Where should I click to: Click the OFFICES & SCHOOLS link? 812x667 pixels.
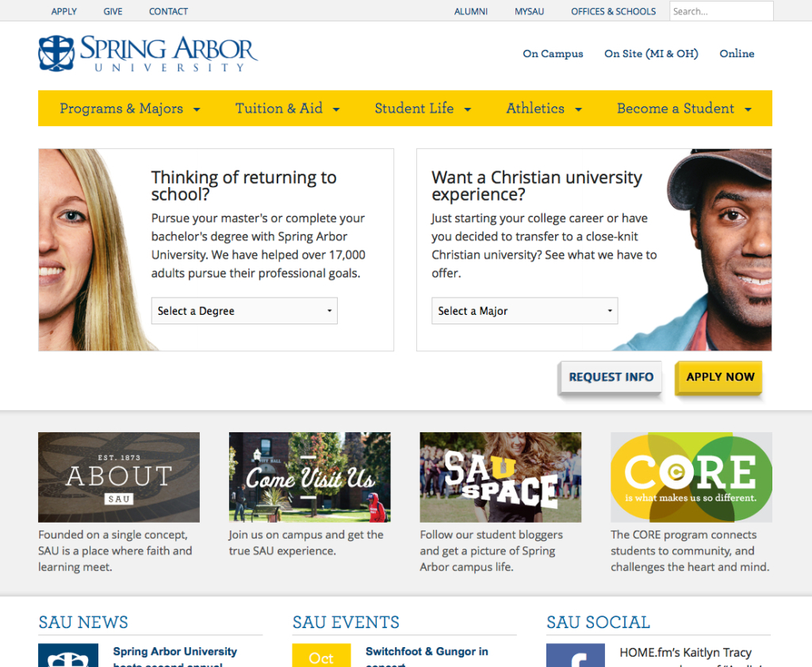tap(613, 11)
